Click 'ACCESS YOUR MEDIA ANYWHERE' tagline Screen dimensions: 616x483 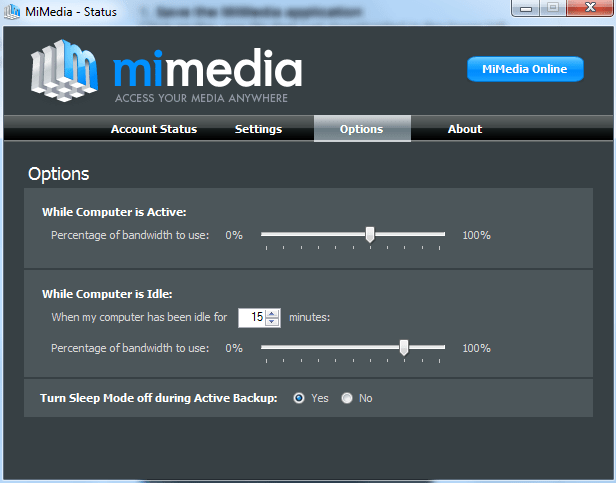coord(201,98)
